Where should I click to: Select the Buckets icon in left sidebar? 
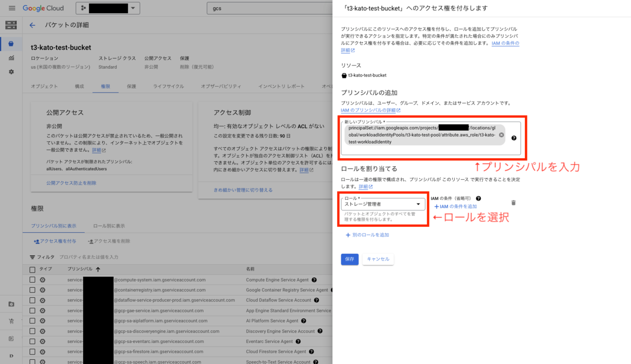click(x=11, y=44)
